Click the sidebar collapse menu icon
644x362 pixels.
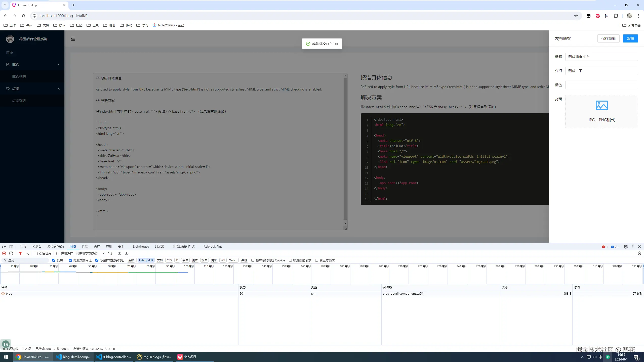pyautogui.click(x=73, y=39)
